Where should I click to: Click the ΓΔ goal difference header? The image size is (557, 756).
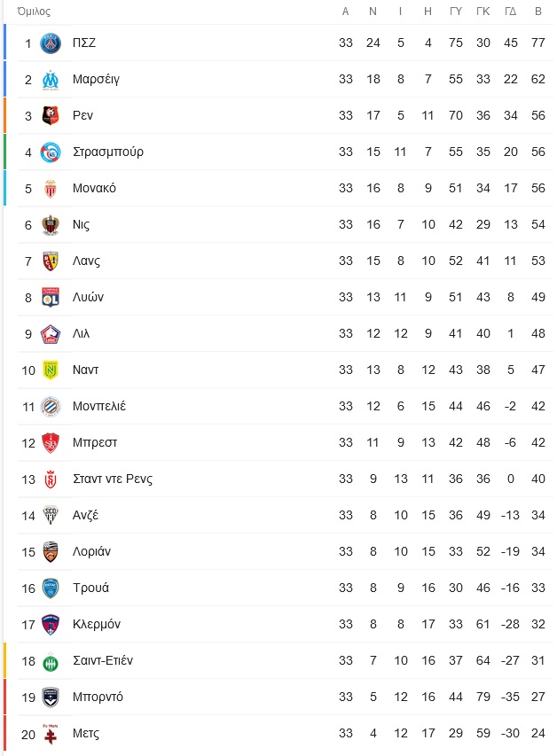click(x=511, y=12)
